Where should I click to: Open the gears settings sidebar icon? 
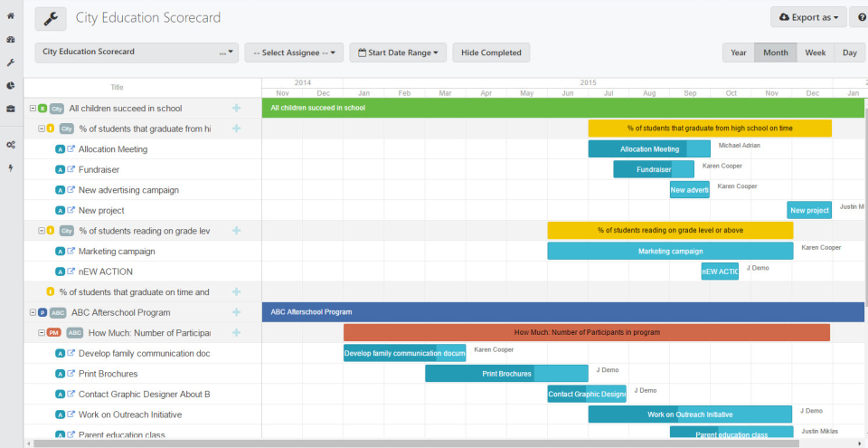11,145
